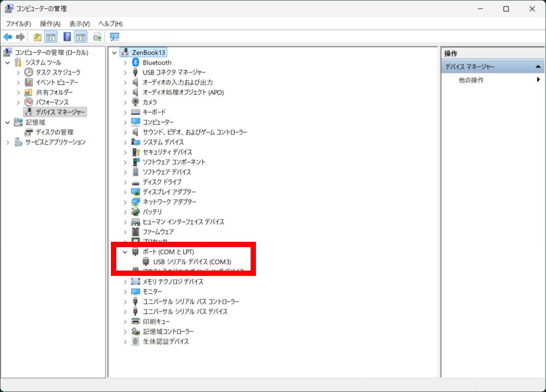Click the blue help question mark icon

coord(67,37)
